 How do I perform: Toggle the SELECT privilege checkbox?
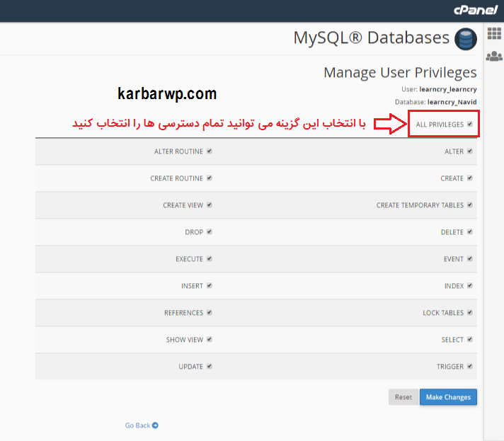tap(470, 339)
